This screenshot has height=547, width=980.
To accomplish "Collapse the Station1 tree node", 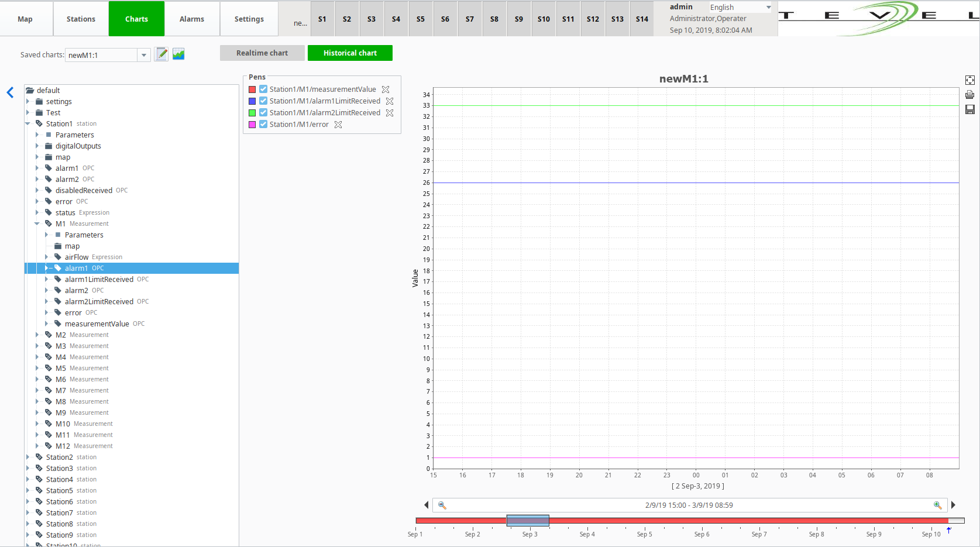I will coord(27,124).
